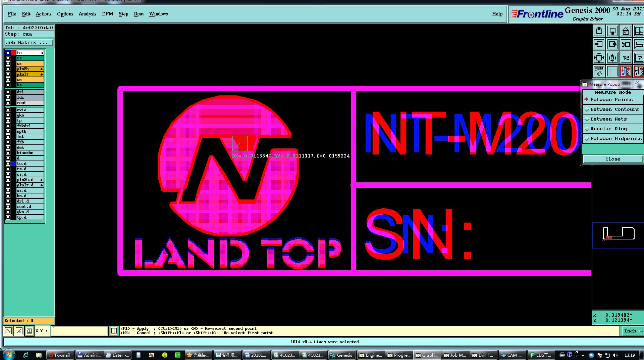Click the Job Matrix button
The image size is (644, 360).
[29, 43]
